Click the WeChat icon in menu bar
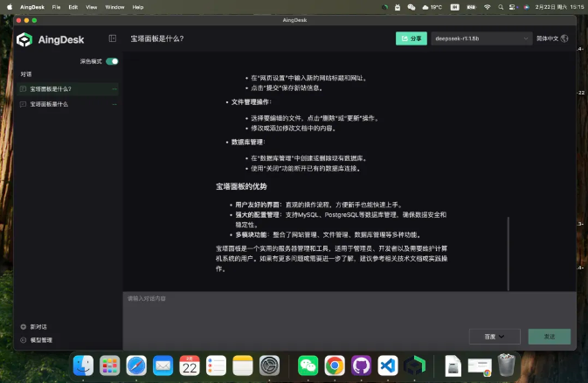588x383 pixels. coord(412,7)
